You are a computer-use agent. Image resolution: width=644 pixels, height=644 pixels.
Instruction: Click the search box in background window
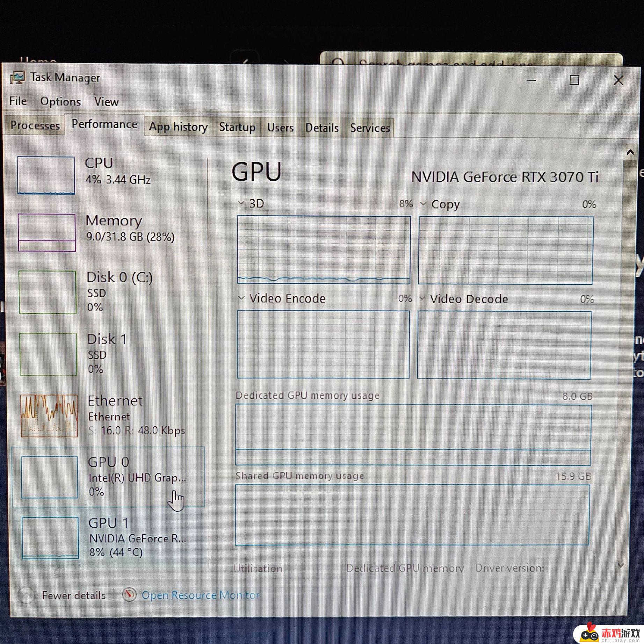pyautogui.click(x=471, y=59)
